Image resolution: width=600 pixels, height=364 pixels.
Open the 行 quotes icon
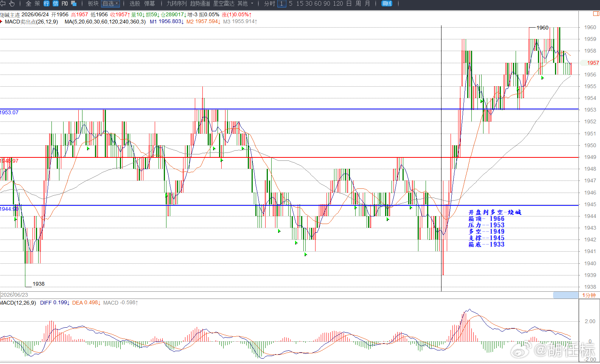click(47, 3)
